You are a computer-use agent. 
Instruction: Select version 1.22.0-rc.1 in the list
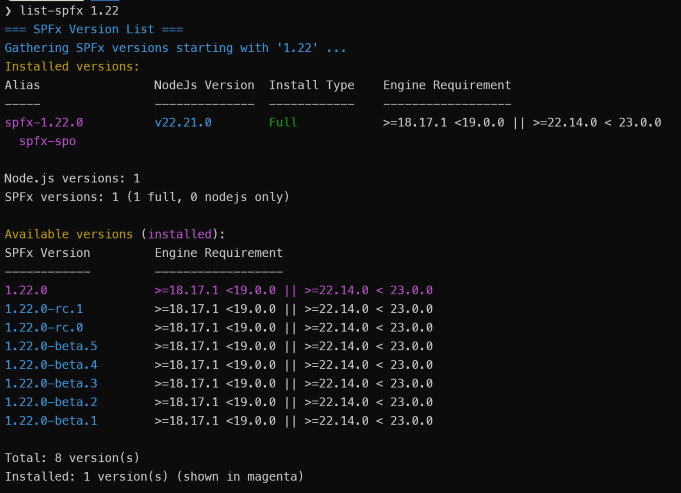(x=44, y=309)
